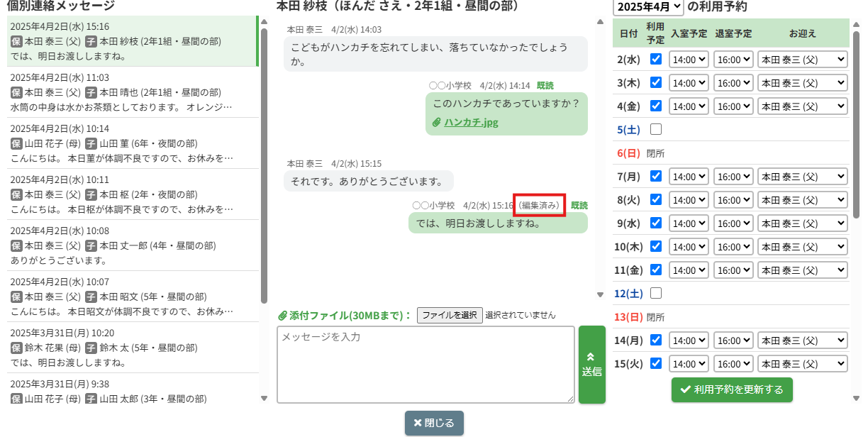
Task: Click the scroll-down arrow of the message list
Action: [264, 398]
